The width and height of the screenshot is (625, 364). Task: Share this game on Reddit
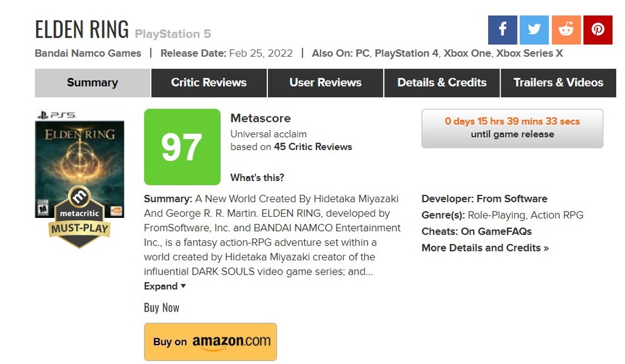pyautogui.click(x=566, y=29)
